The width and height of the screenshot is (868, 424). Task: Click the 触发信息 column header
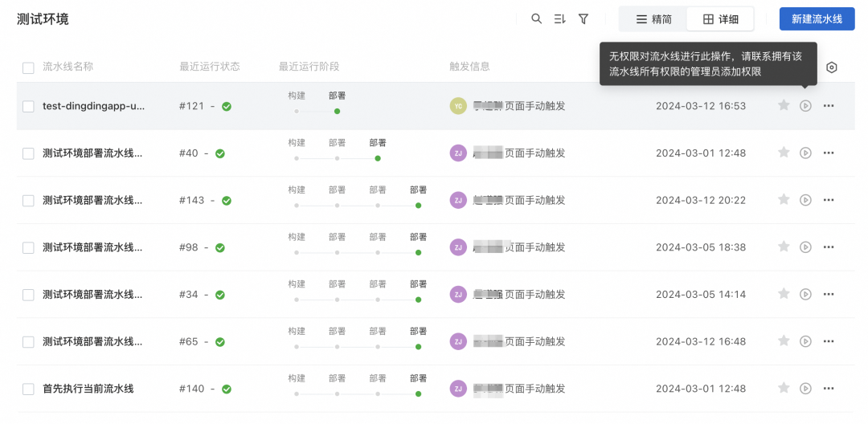tap(469, 67)
